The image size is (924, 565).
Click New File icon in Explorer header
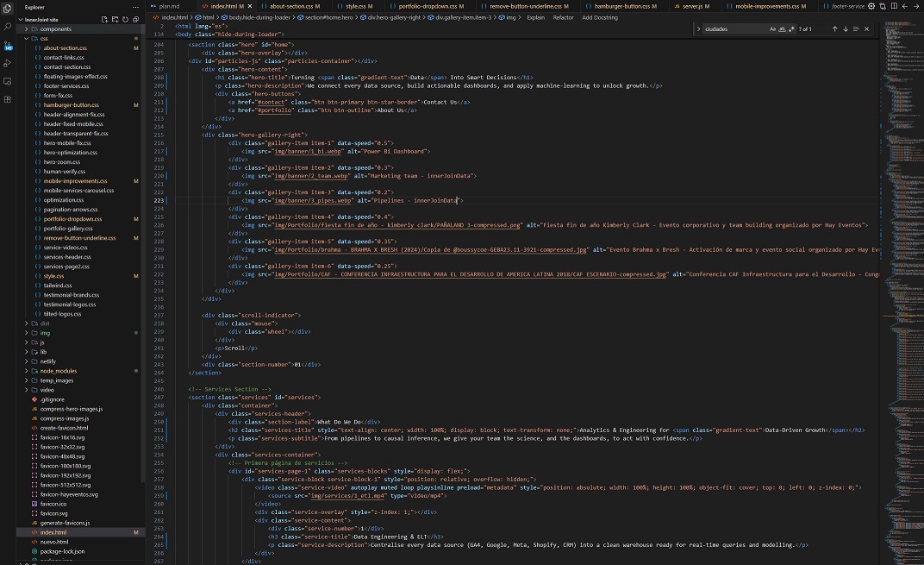[104, 20]
